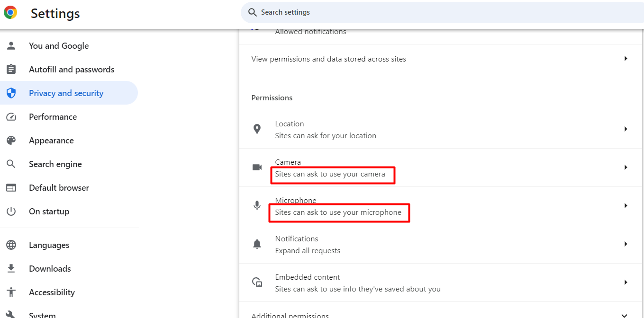Click the You and Google person icon
The height and width of the screenshot is (318, 644).
pyautogui.click(x=11, y=46)
